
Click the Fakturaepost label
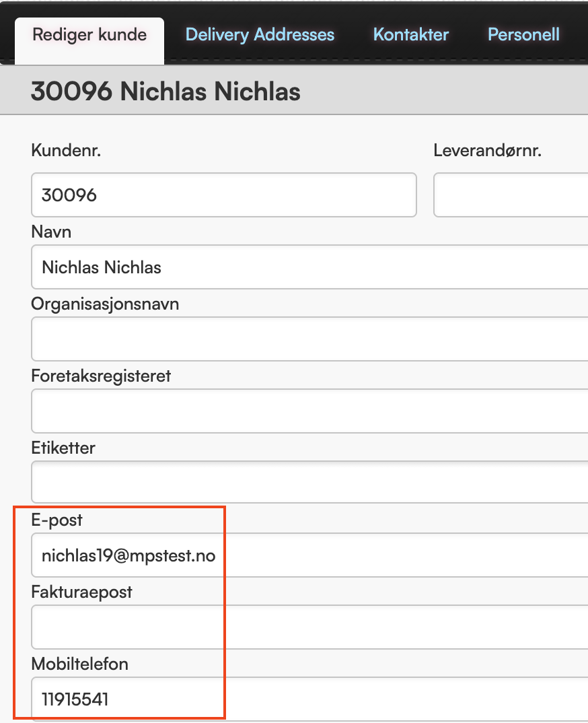point(81,592)
